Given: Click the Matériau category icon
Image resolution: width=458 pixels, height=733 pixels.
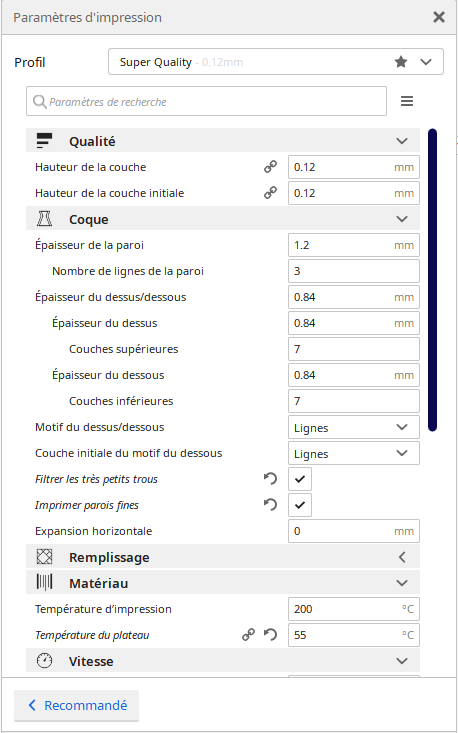Looking at the screenshot, I should coord(44,583).
